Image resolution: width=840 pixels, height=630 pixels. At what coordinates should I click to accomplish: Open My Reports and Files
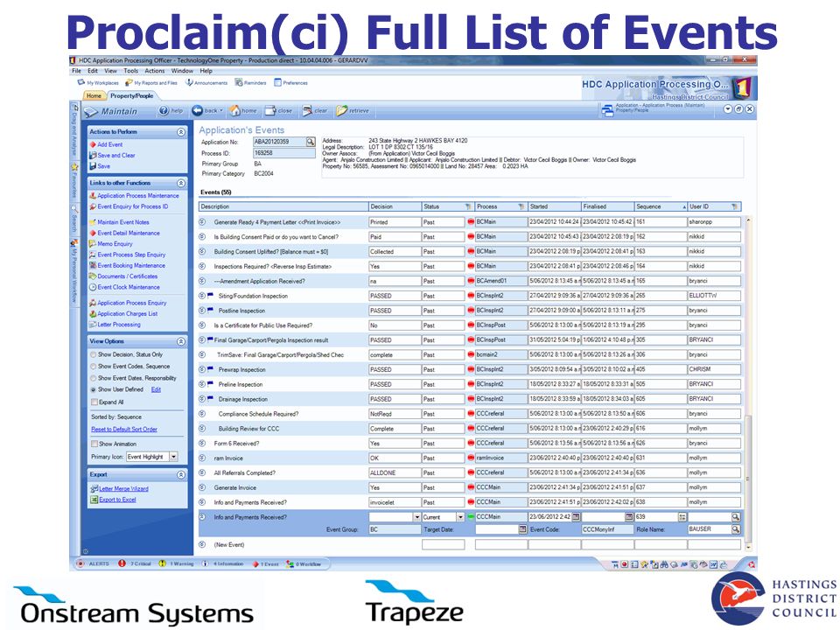[151, 83]
